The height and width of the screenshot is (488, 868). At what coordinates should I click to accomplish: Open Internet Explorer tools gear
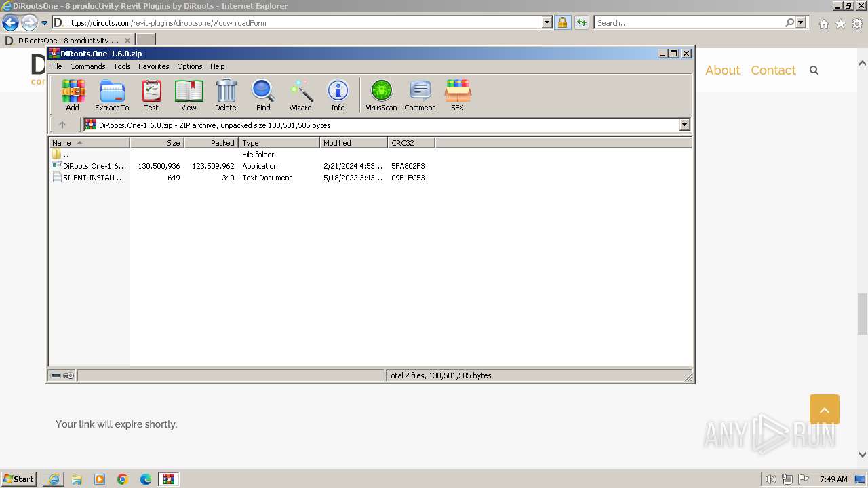[x=857, y=24]
